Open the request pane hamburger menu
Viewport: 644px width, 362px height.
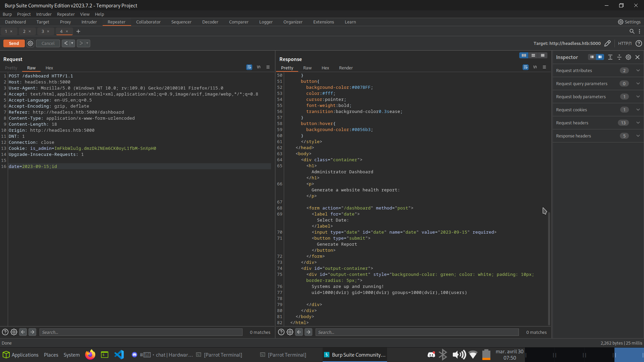(x=268, y=67)
